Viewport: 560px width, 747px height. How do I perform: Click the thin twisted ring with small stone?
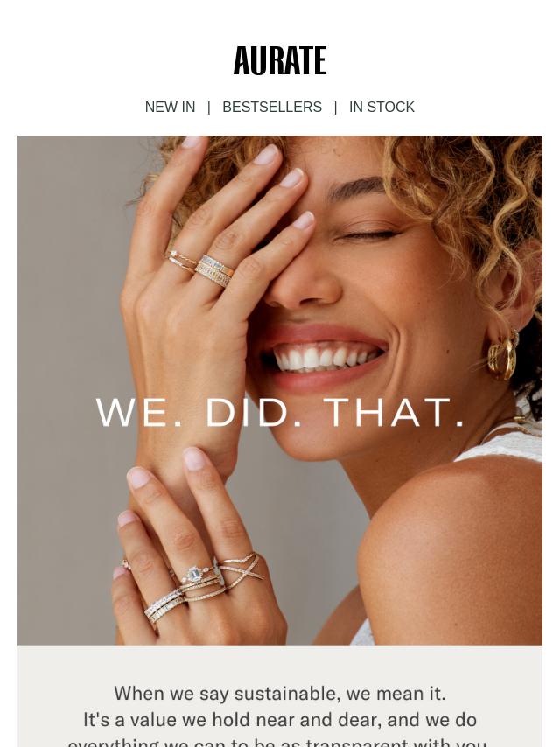pyautogui.click(x=181, y=261)
